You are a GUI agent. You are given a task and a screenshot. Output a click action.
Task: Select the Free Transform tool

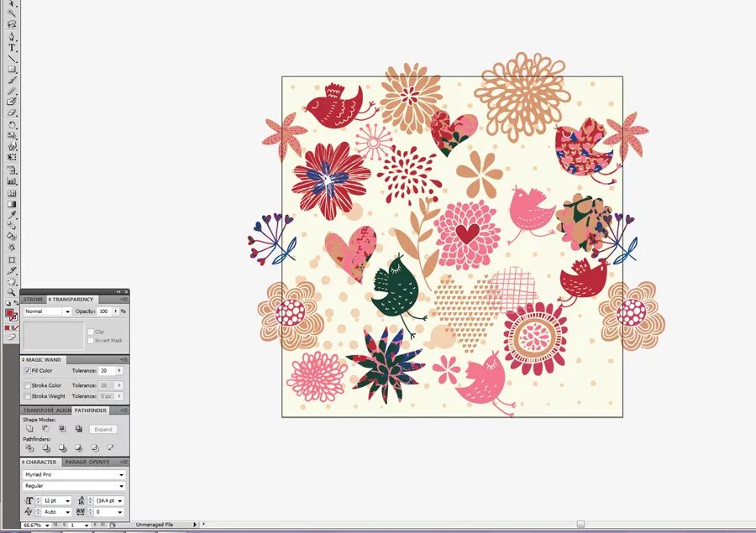[12, 157]
